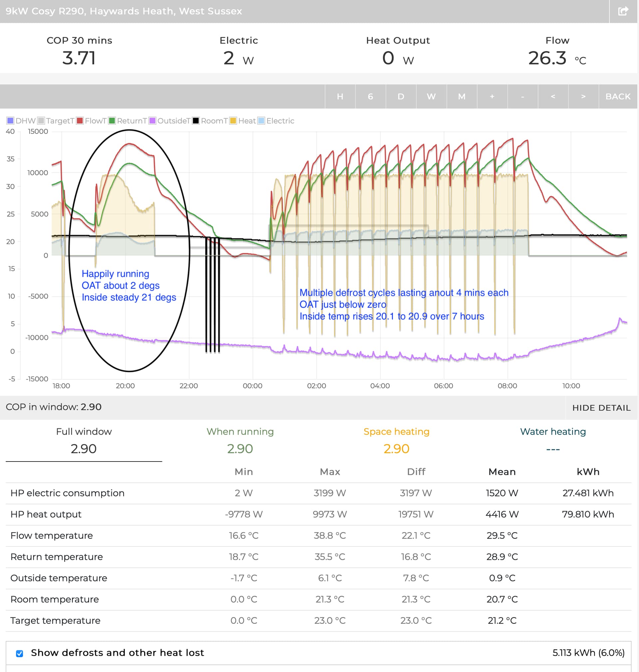
Task: Set chart range to Hour (H)
Action: (340, 97)
